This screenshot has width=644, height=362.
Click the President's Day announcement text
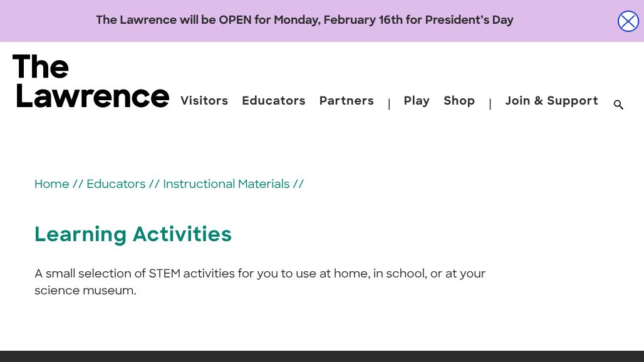point(304,20)
